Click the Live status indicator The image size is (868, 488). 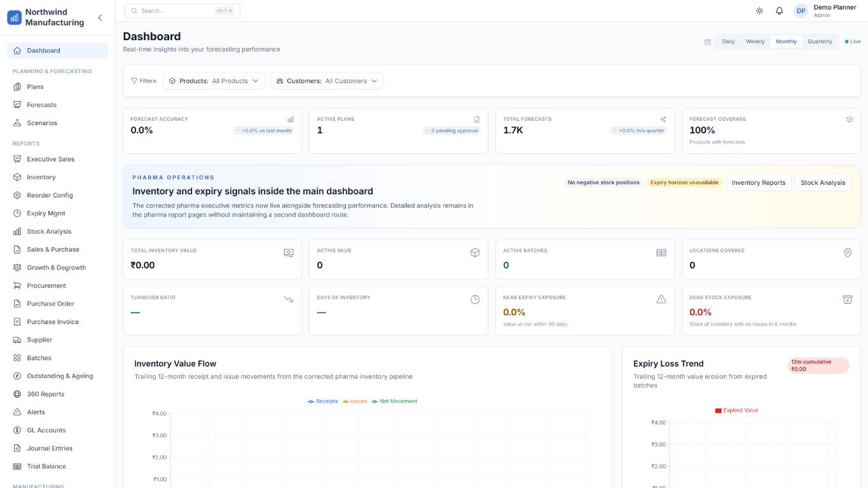coord(853,41)
